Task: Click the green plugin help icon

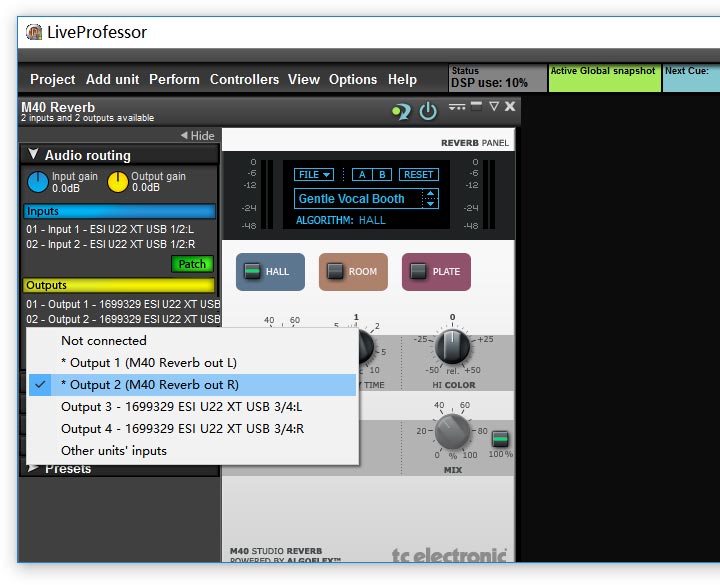Action: click(401, 111)
